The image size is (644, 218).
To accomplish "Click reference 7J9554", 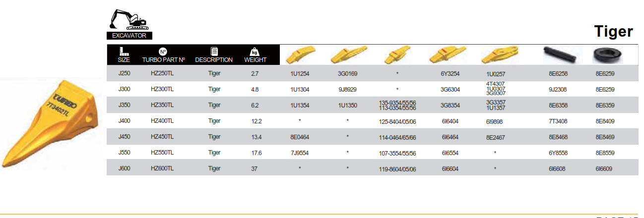I will pyautogui.click(x=300, y=153).
